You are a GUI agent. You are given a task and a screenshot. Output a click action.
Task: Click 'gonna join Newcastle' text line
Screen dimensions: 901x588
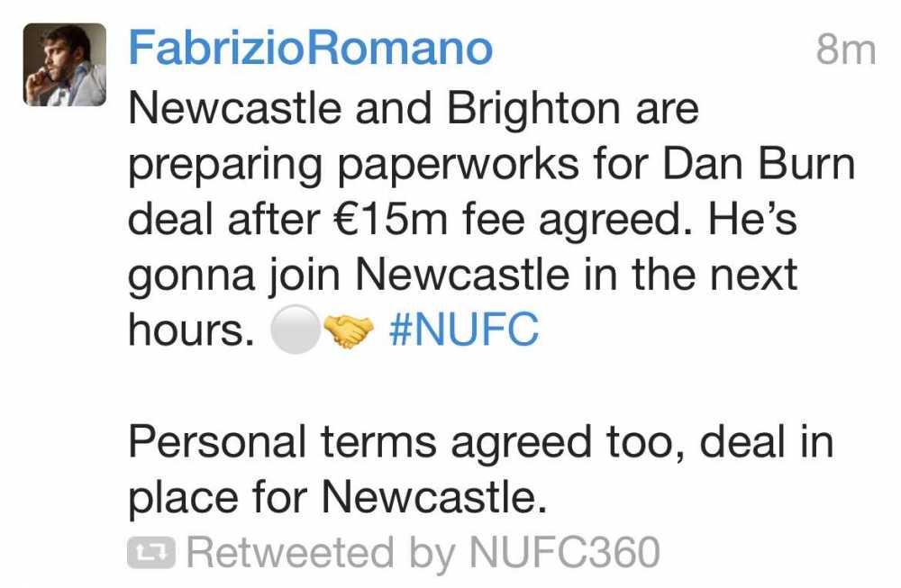click(349, 276)
